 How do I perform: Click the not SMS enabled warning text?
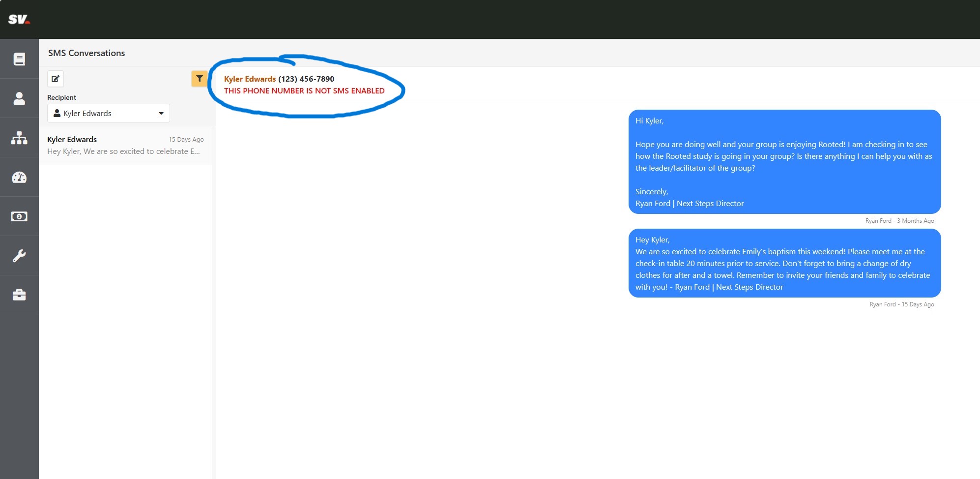point(304,91)
